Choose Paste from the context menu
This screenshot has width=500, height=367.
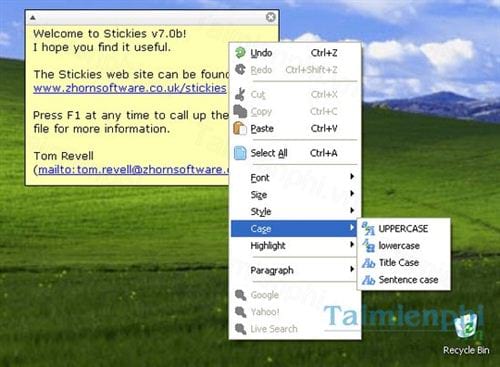tap(295, 128)
